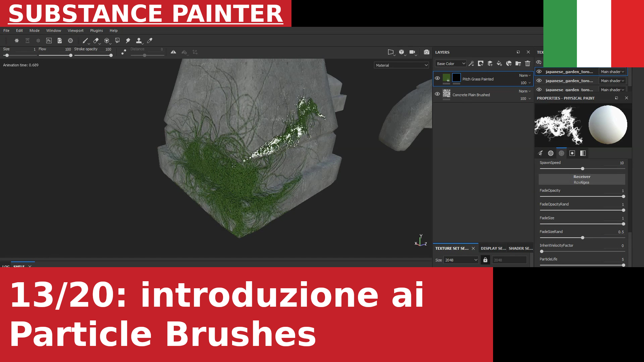
Task: Open Pitch Grass Painted Norm blend dropdown
Action: tap(525, 75)
